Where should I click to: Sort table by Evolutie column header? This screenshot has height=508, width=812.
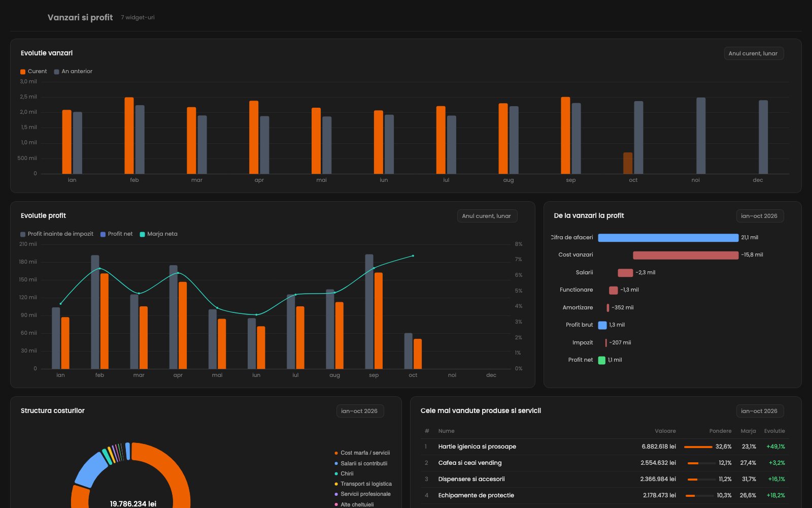click(774, 431)
